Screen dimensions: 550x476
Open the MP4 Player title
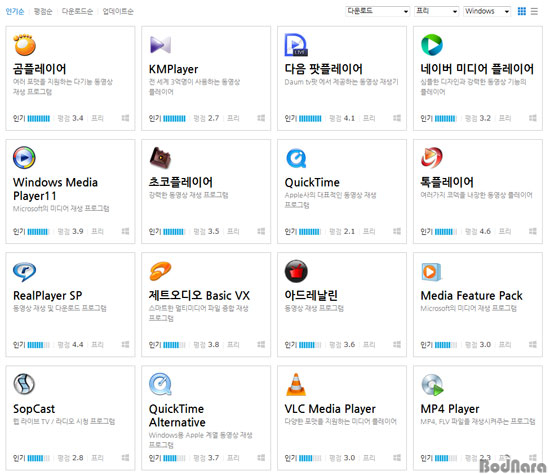pyautogui.click(x=450, y=409)
